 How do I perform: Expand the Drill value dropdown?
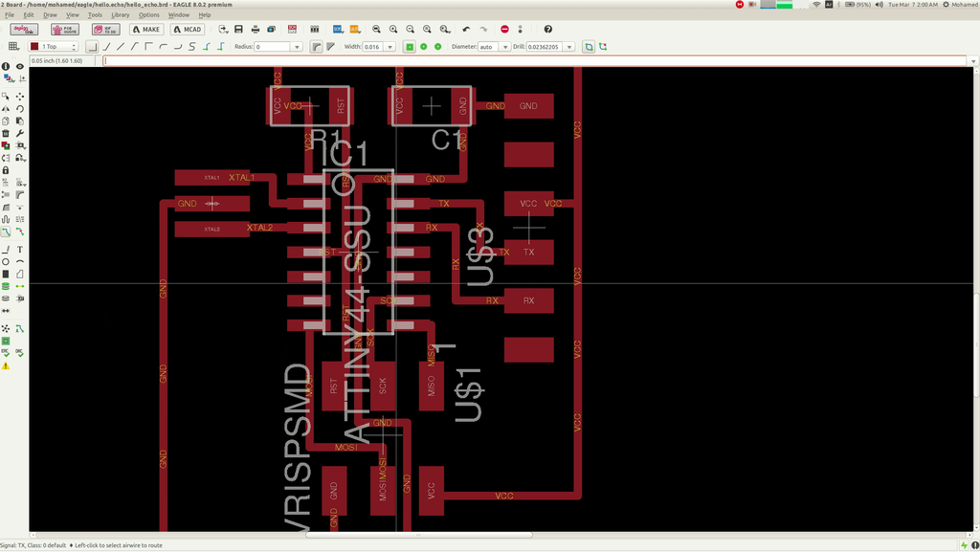click(569, 47)
